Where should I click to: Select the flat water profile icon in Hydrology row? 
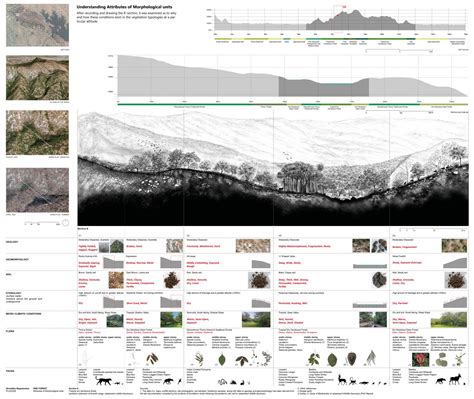point(370,305)
